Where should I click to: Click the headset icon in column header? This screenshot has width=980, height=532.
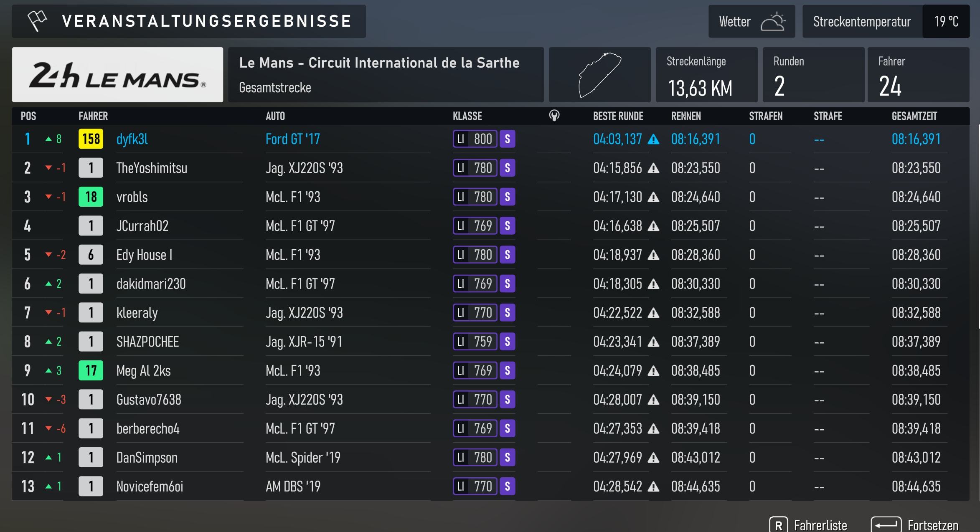(x=554, y=116)
